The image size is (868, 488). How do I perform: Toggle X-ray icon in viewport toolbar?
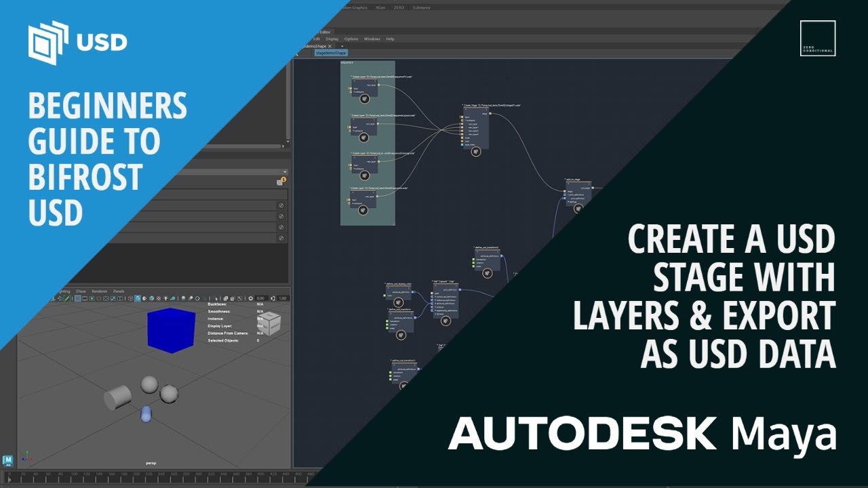point(225,298)
